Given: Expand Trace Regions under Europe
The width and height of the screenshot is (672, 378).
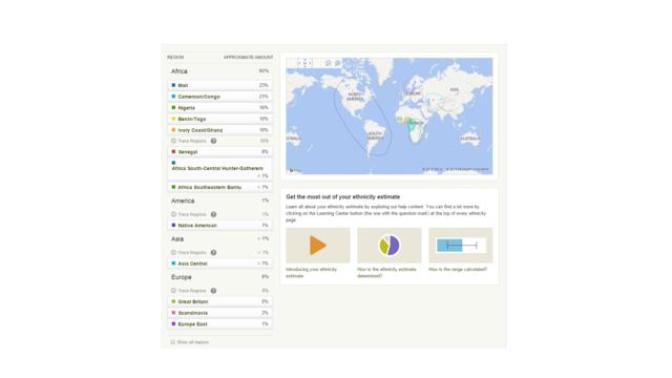Looking at the screenshot, I should pyautogui.click(x=189, y=291).
